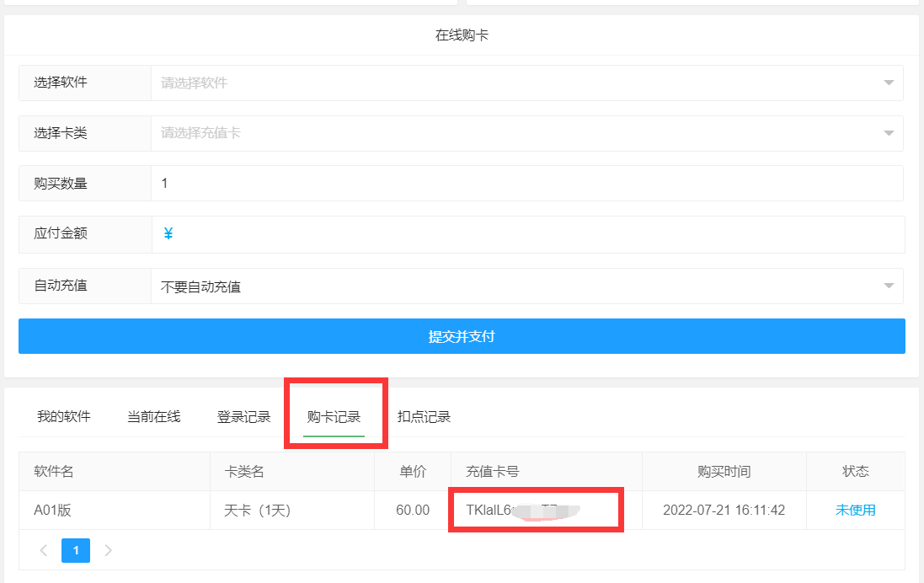
Task: Click the 购买时间 column header
Action: 724,472
